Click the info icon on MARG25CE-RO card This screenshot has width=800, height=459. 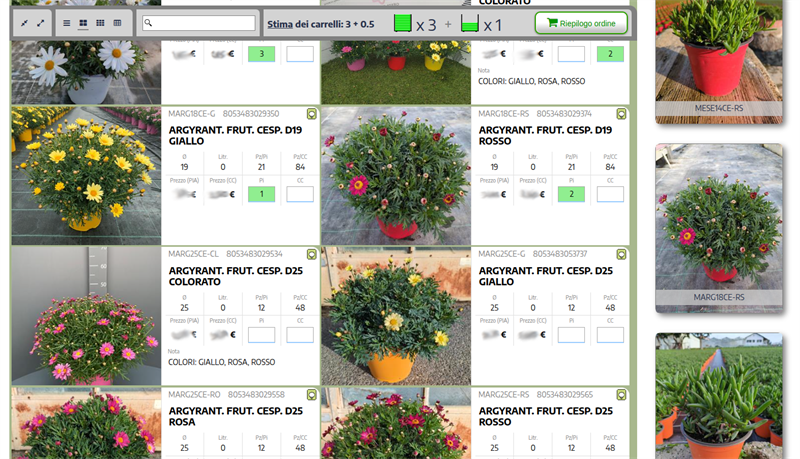click(x=312, y=395)
